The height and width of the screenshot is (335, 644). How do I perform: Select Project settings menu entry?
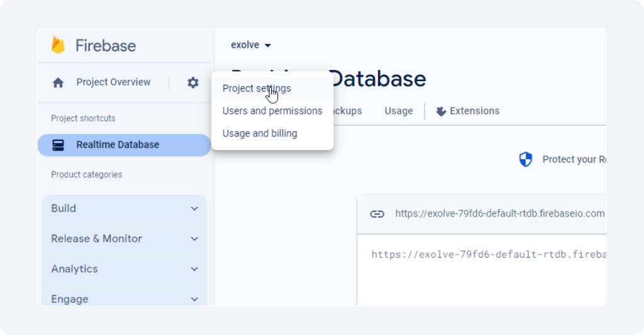coord(272,88)
